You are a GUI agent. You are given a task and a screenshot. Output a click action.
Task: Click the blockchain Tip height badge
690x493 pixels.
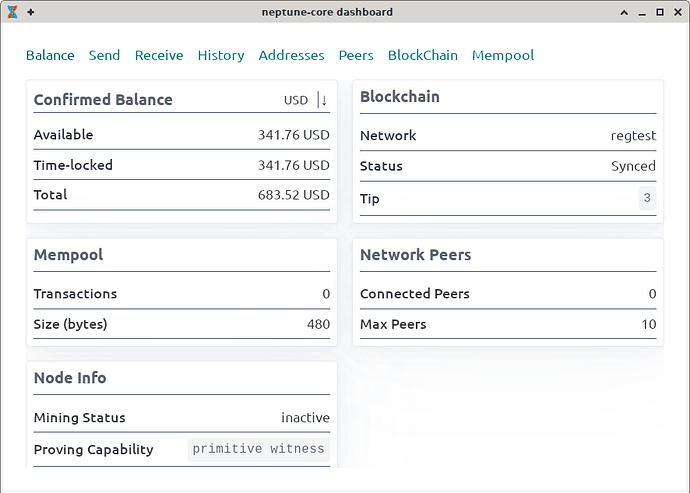[647, 198]
